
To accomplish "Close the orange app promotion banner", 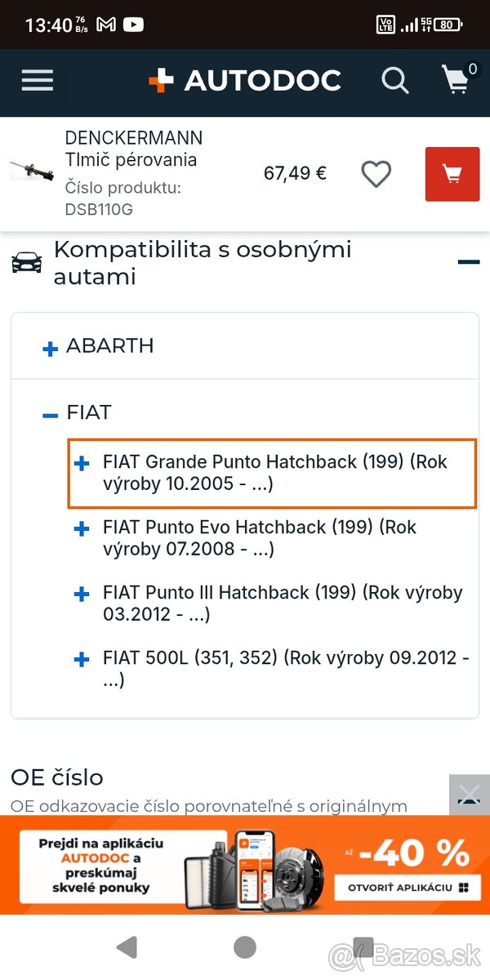I will click(x=470, y=794).
